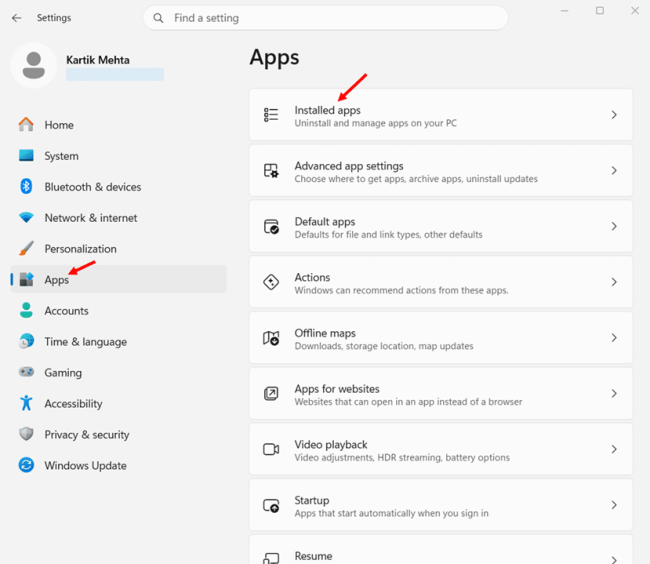Expand Startup chevron
This screenshot has height=564, width=650.
point(614,505)
